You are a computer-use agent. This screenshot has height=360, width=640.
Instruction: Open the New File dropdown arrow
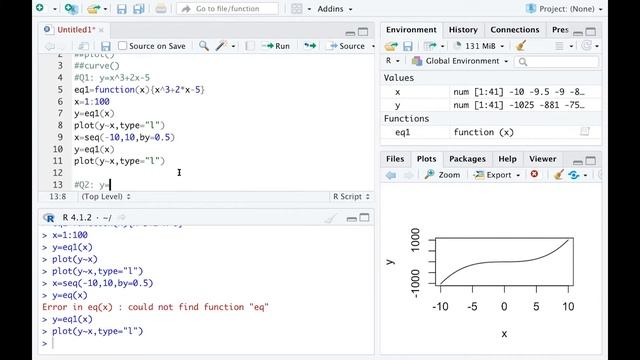click(55, 9)
